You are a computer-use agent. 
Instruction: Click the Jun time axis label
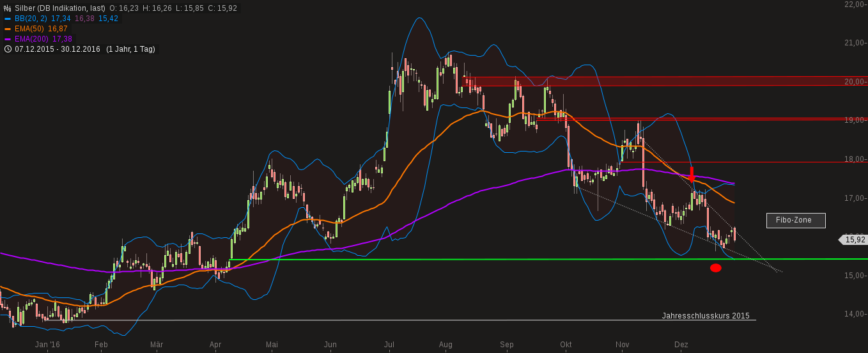tap(330, 345)
